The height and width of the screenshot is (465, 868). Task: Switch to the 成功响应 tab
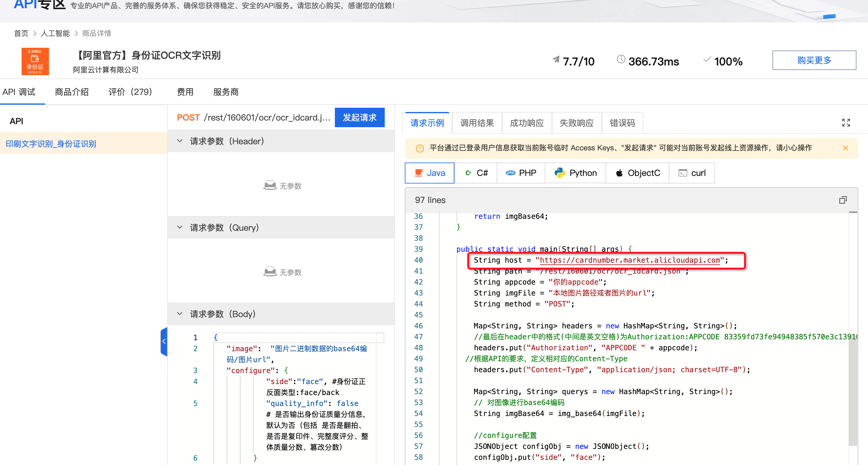coord(527,123)
